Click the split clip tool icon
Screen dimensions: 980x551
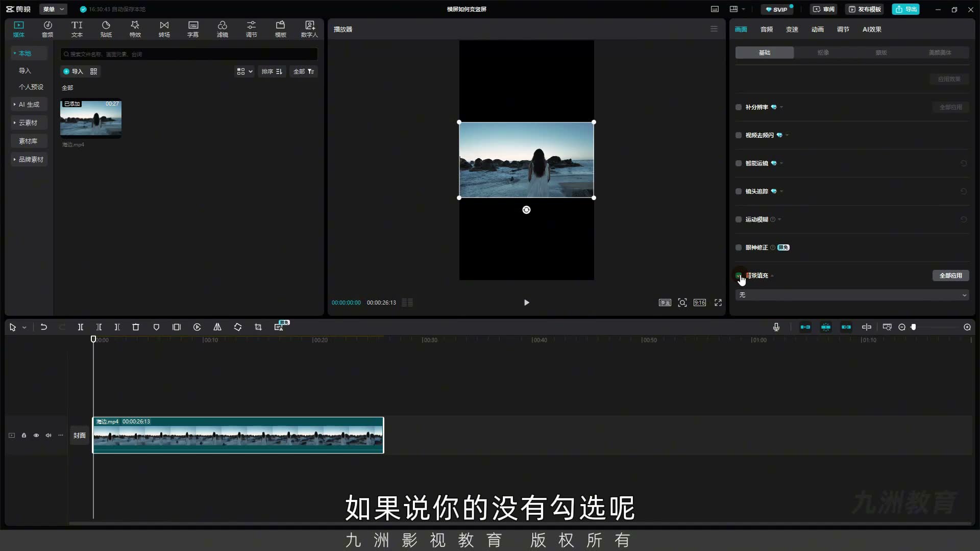[80, 327]
